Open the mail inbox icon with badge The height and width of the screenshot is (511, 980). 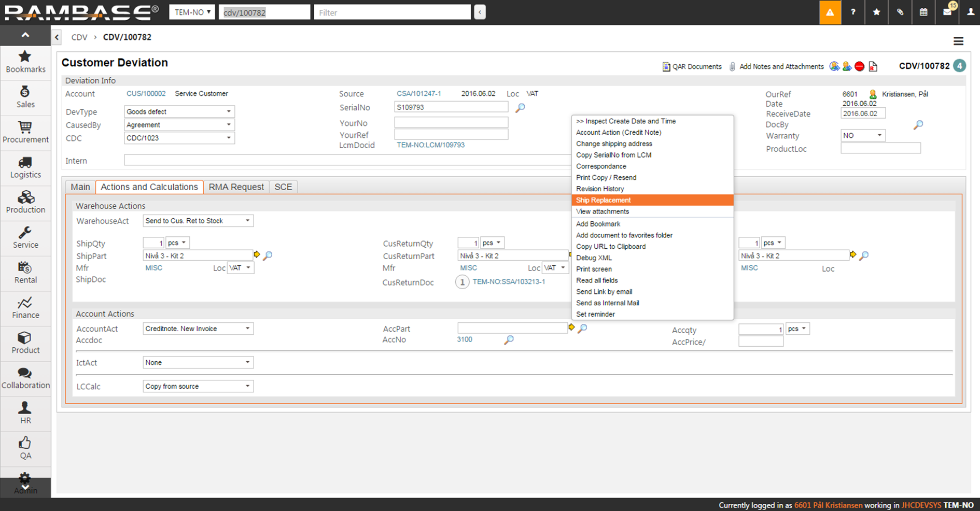tap(947, 12)
